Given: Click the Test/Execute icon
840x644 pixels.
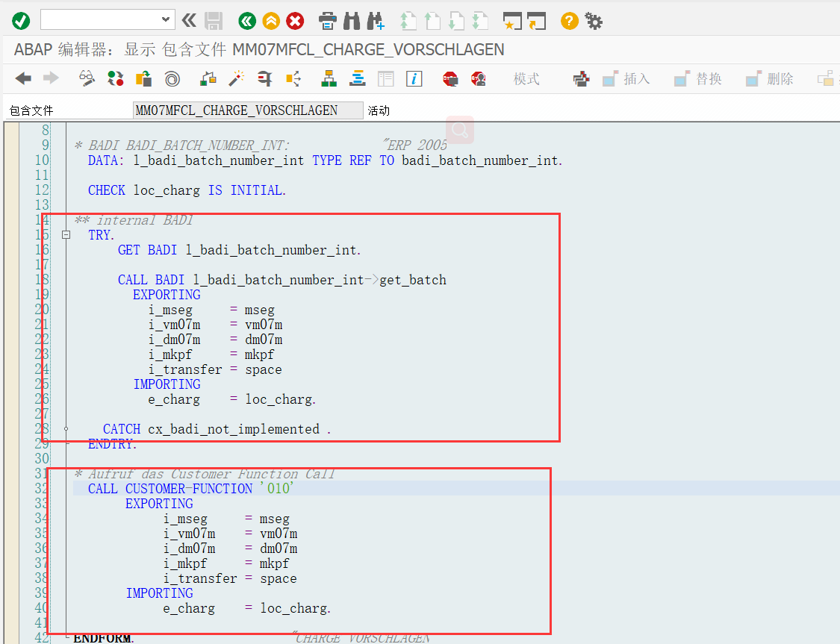Looking at the screenshot, I should click(264, 78).
